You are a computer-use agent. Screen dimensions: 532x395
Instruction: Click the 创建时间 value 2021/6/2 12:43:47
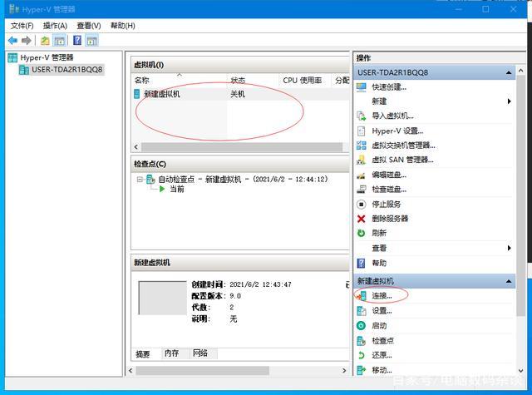pos(260,284)
